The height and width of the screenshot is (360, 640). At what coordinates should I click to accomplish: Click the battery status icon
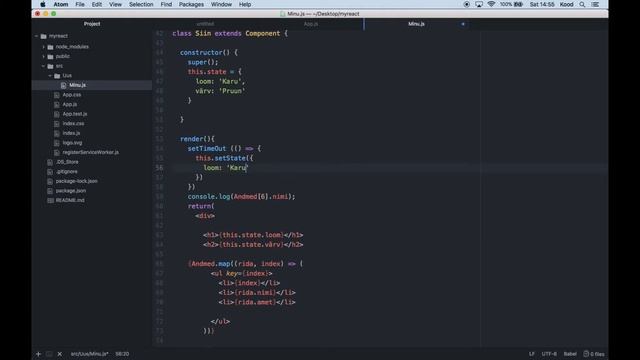(x=518, y=4)
